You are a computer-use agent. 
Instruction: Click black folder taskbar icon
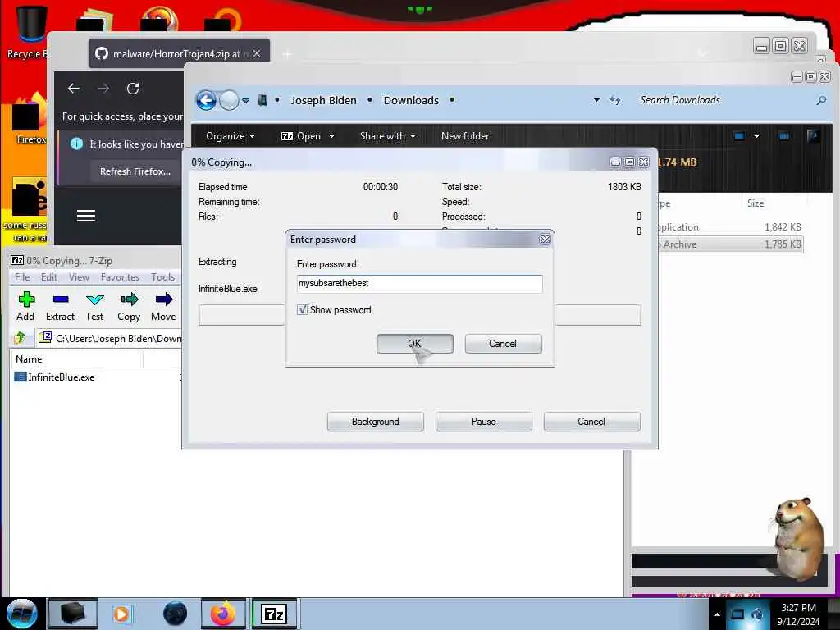click(72, 614)
